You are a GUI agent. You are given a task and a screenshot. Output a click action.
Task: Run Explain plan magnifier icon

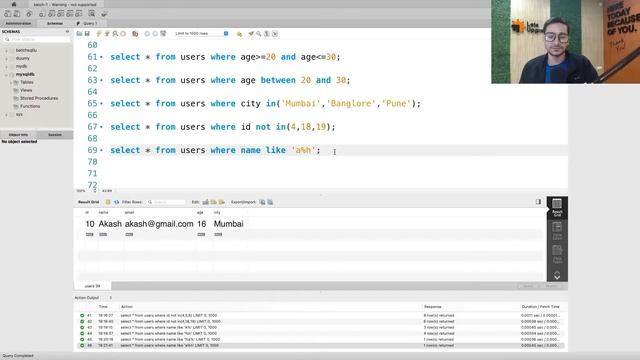(116, 33)
